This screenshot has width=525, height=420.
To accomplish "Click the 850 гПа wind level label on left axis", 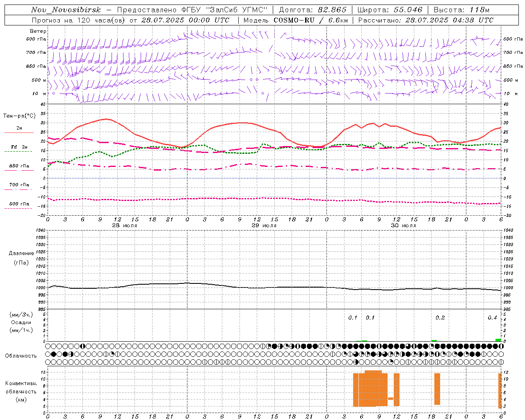I will 36,66.
